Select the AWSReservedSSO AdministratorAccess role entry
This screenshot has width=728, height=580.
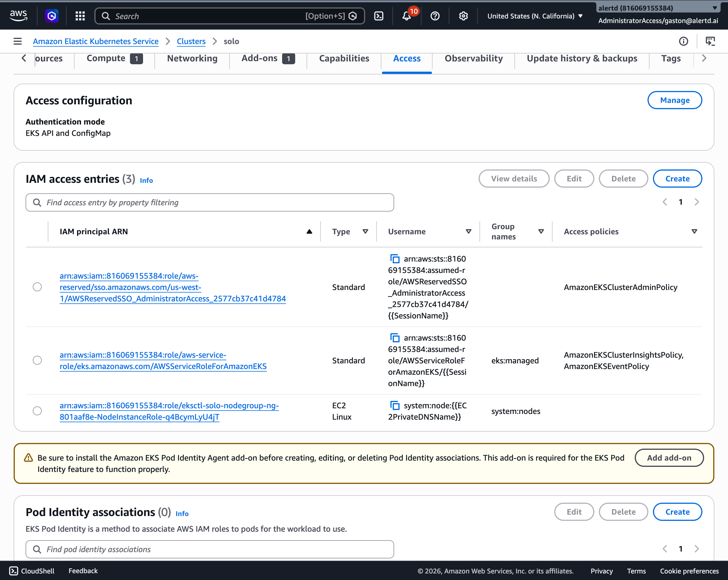(x=37, y=287)
